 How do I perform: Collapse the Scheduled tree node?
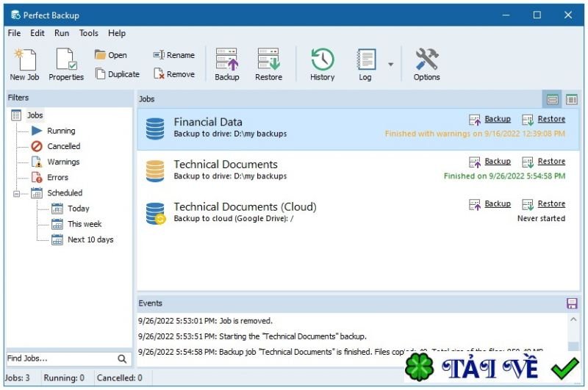pos(16,194)
